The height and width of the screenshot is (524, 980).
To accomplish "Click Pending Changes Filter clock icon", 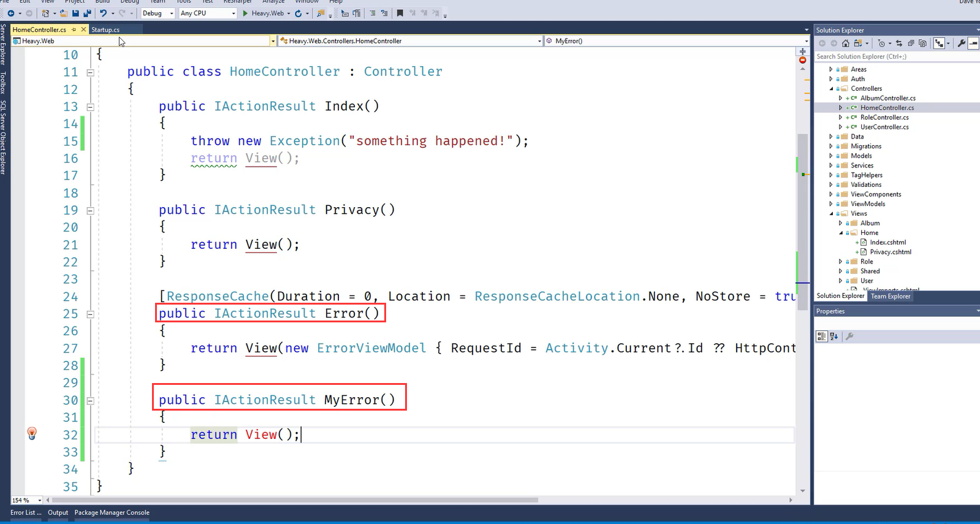I will tap(881, 43).
